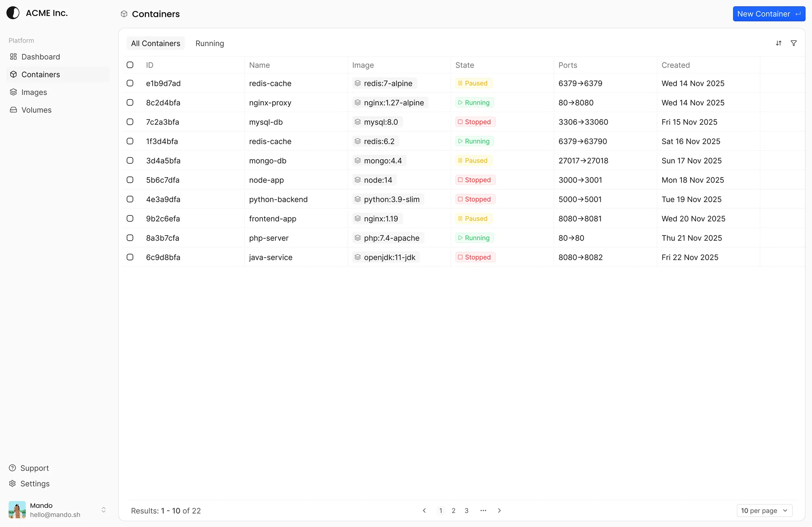The height and width of the screenshot is (527, 812).
Task: Click the sort icon above the table
Action: 779,43
